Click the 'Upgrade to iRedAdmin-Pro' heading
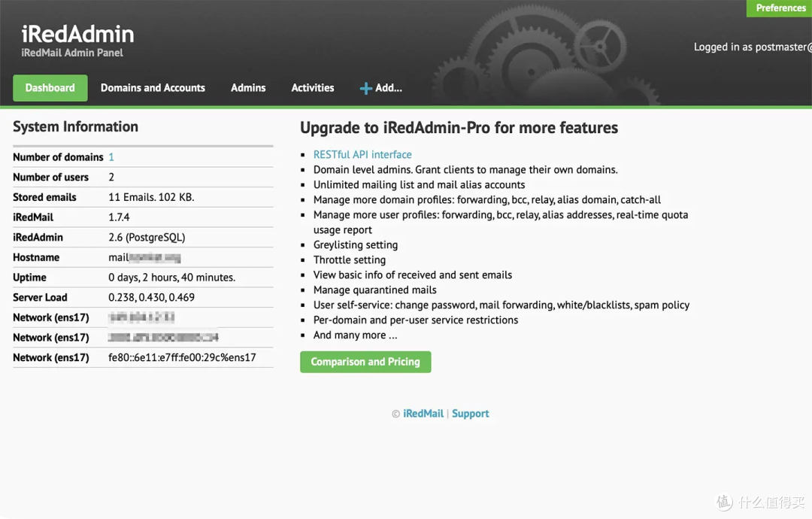The height and width of the screenshot is (519, 812). click(459, 128)
